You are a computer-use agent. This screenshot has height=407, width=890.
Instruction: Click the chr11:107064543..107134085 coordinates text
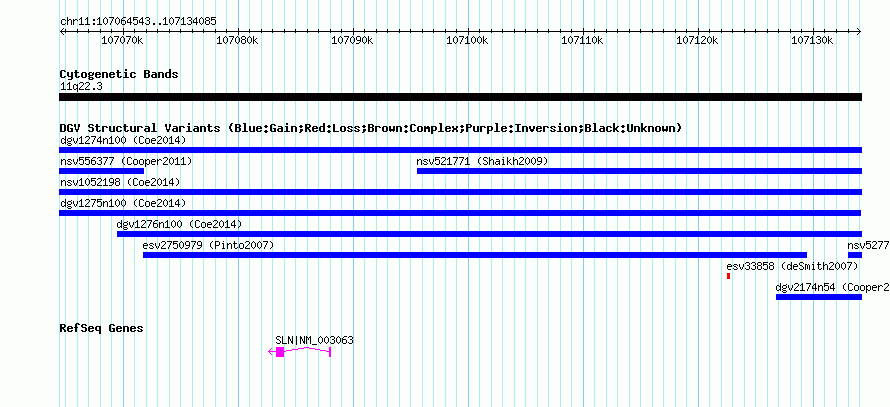point(138,21)
